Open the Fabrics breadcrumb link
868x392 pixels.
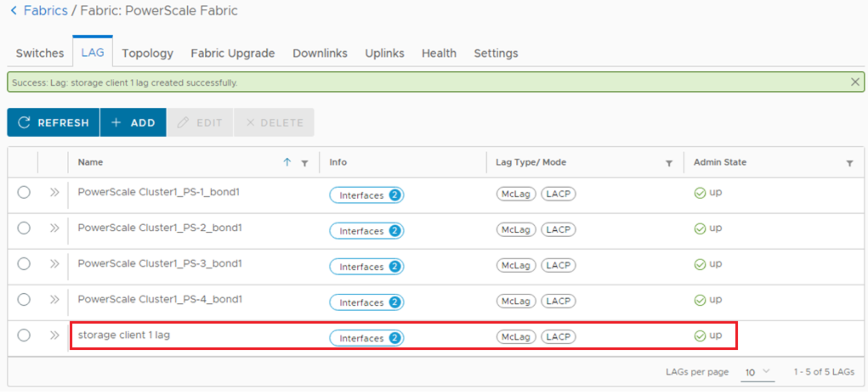45,10
